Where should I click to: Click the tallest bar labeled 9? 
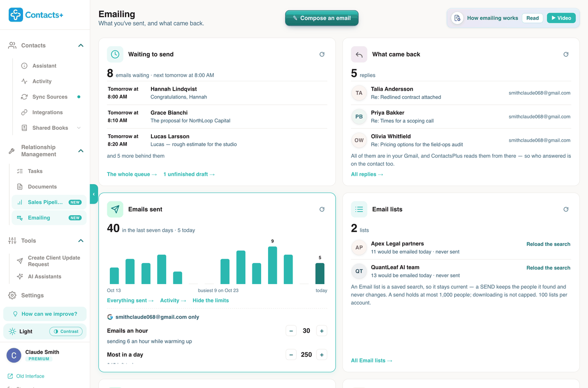point(272,265)
